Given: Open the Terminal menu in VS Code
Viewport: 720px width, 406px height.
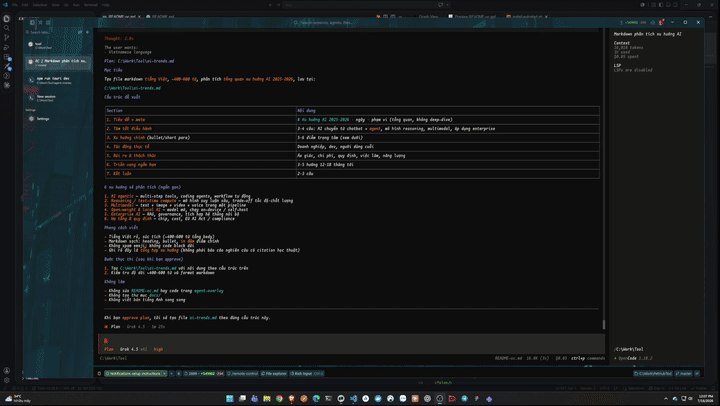Looking at the screenshot, I should point(90,5).
